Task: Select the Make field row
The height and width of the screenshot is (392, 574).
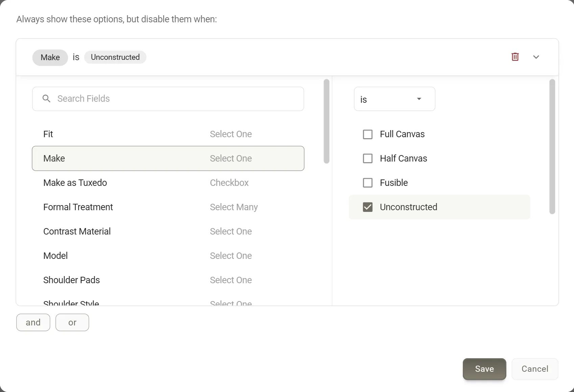Action: [168, 158]
